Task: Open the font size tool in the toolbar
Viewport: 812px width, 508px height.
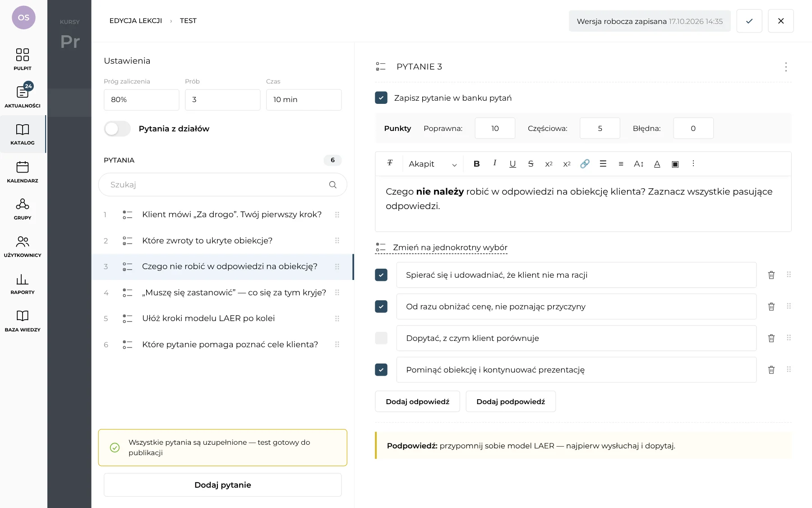Action: 639,164
